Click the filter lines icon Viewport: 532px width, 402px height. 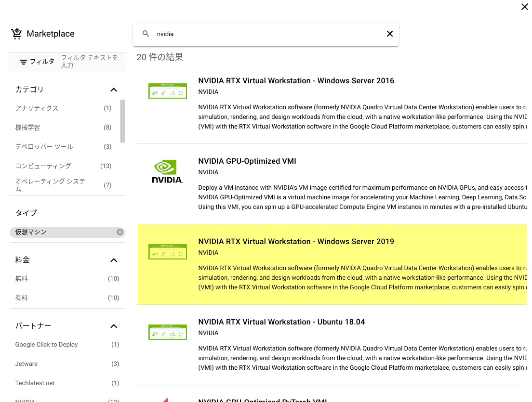24,62
